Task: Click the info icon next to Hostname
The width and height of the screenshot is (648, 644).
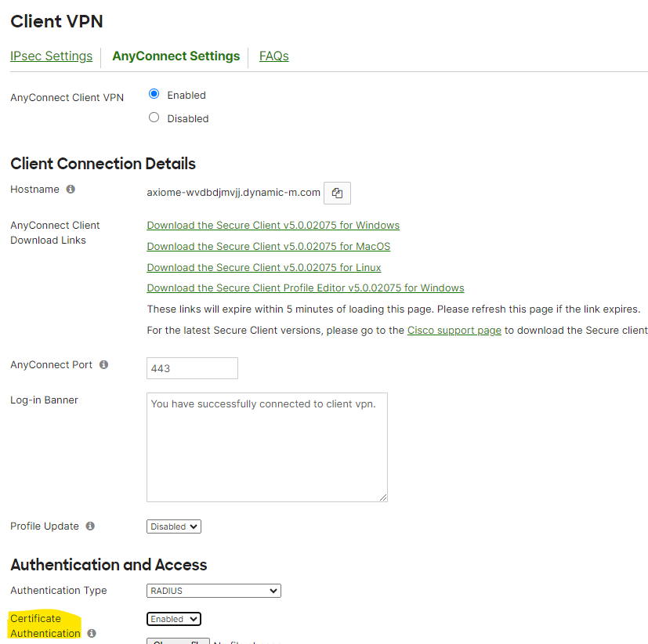Action: (71, 190)
